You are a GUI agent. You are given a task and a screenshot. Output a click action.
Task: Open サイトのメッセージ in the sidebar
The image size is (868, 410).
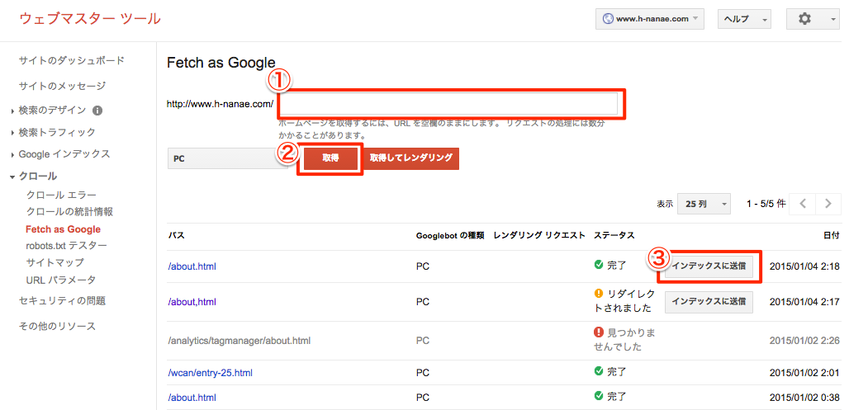click(x=62, y=87)
